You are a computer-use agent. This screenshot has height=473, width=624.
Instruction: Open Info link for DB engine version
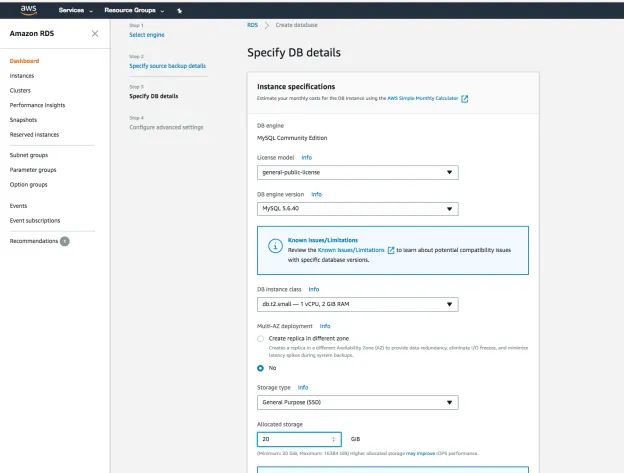tap(316, 195)
